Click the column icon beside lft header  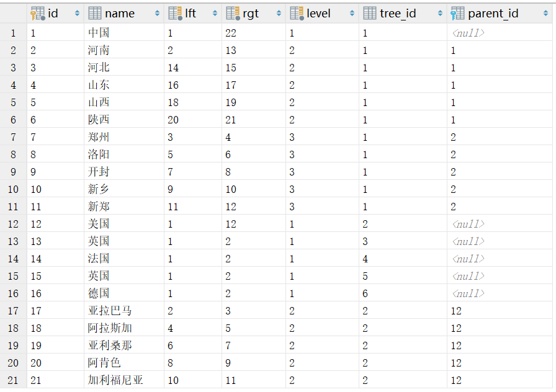coord(175,14)
